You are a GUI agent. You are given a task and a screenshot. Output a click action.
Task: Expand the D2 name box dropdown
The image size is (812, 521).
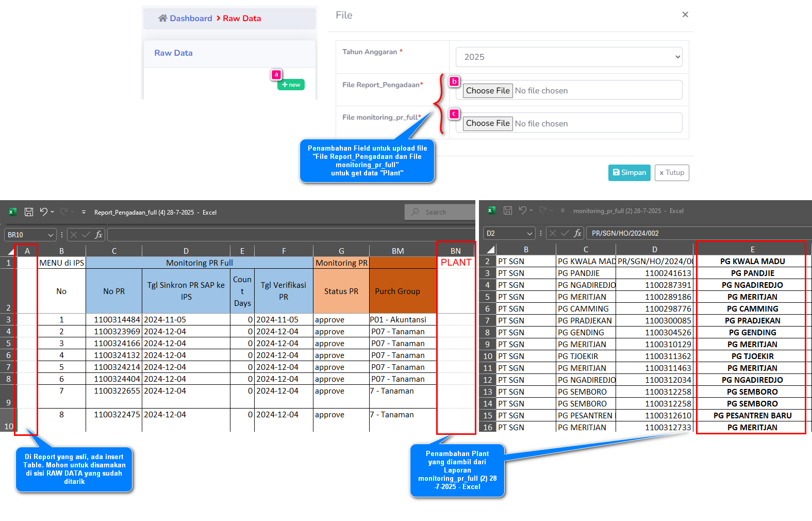click(x=529, y=234)
